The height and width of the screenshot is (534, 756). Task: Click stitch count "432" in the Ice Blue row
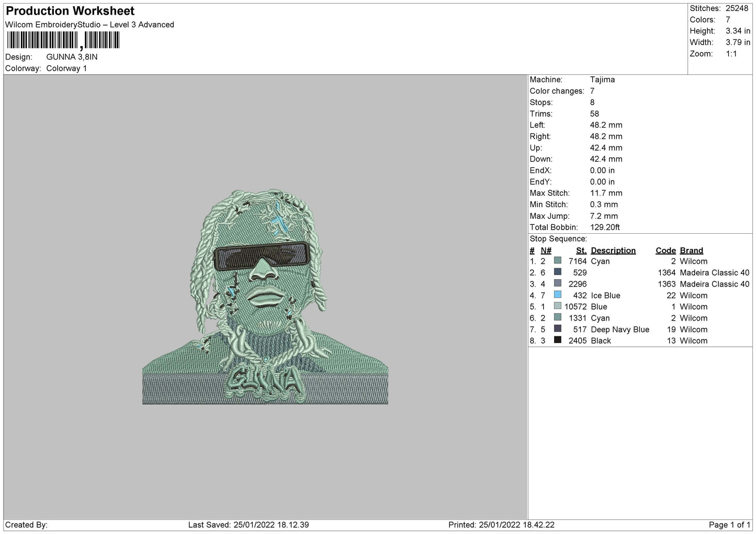point(580,296)
